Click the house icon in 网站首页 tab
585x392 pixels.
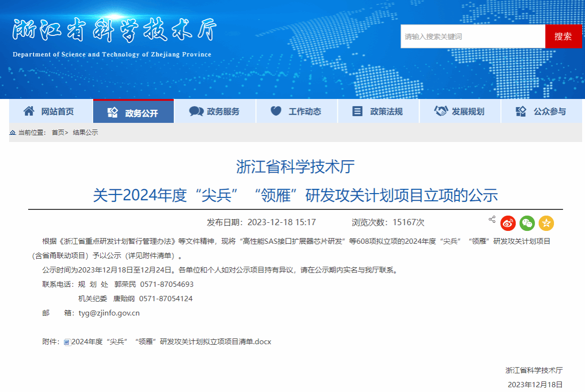click(x=29, y=111)
